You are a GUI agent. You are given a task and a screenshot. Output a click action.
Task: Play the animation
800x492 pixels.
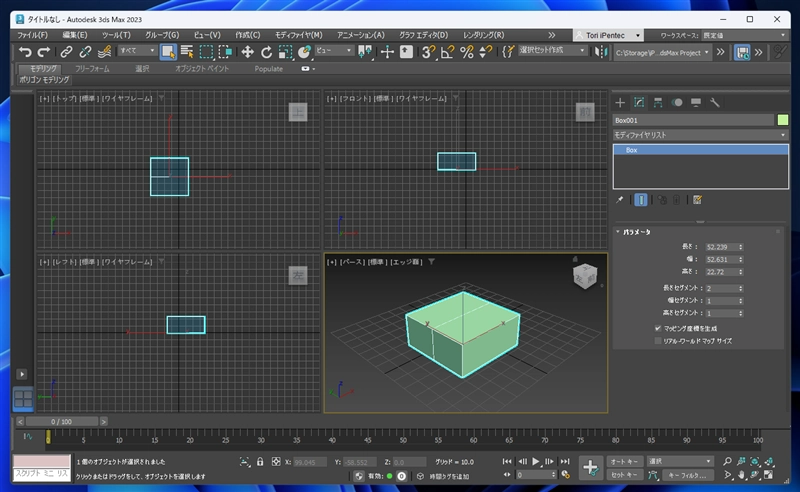click(x=536, y=461)
